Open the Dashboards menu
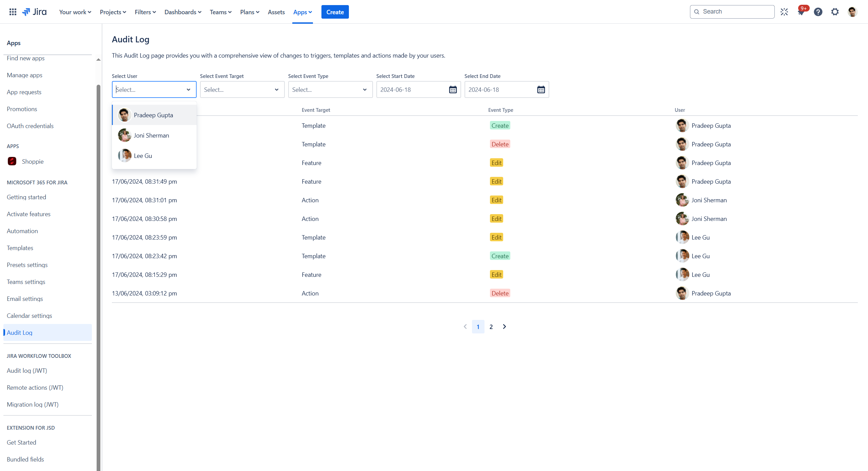The height and width of the screenshot is (471, 868). [x=183, y=12]
